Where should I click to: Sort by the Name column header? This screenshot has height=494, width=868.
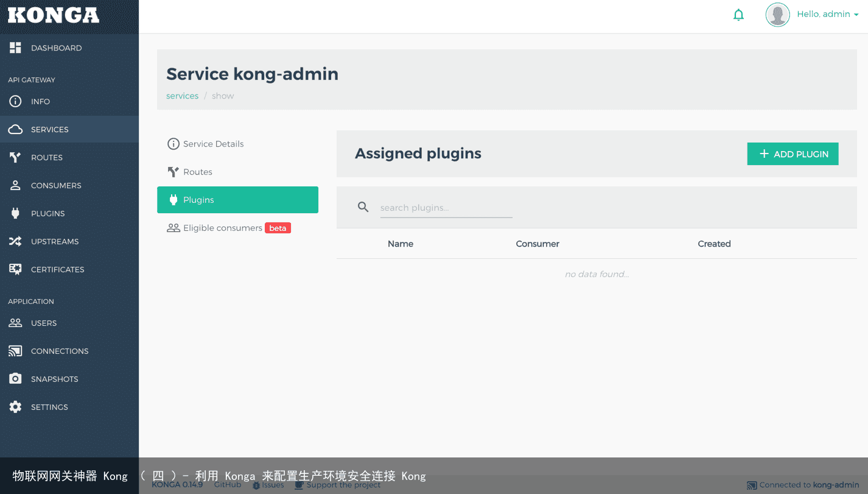[x=401, y=244]
